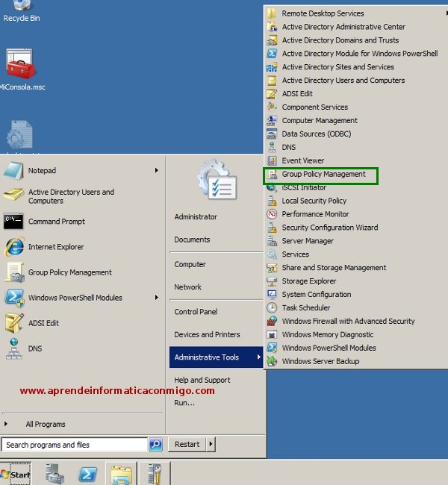Click Component Services icon
This screenshot has height=485, width=448.
272,107
